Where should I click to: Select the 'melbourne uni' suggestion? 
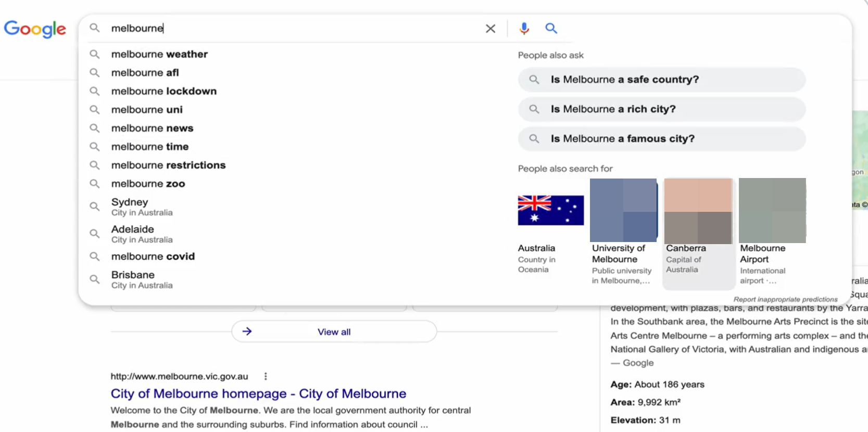click(x=147, y=110)
